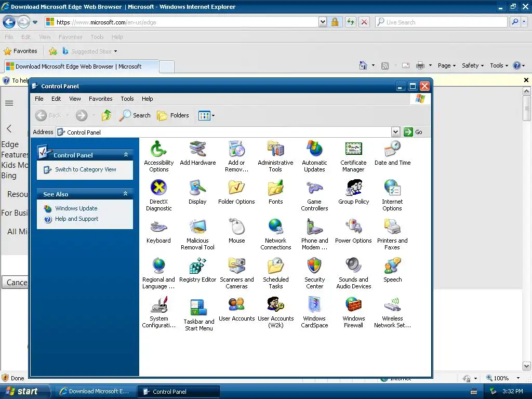Open Scanners and Cameras icon
The width and height of the screenshot is (532, 399).
tap(236, 266)
